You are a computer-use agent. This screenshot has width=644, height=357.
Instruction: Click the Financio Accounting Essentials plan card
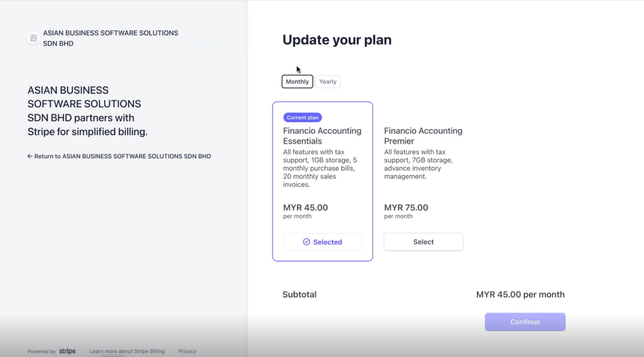click(x=323, y=181)
